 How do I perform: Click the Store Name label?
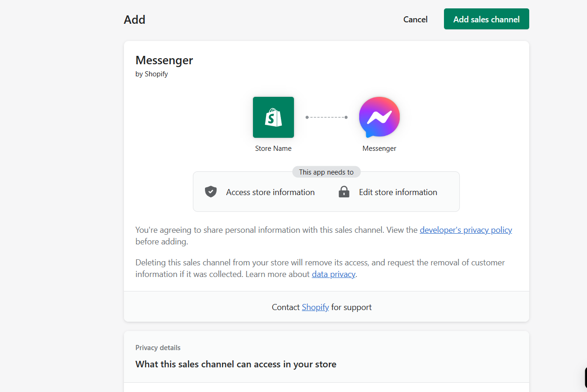(273, 149)
